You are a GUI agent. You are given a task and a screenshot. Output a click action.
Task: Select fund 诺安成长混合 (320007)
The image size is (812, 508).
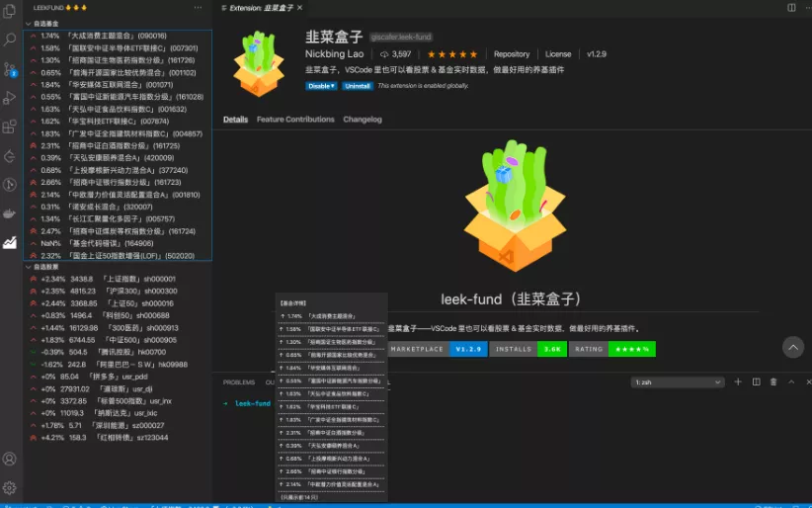point(119,207)
